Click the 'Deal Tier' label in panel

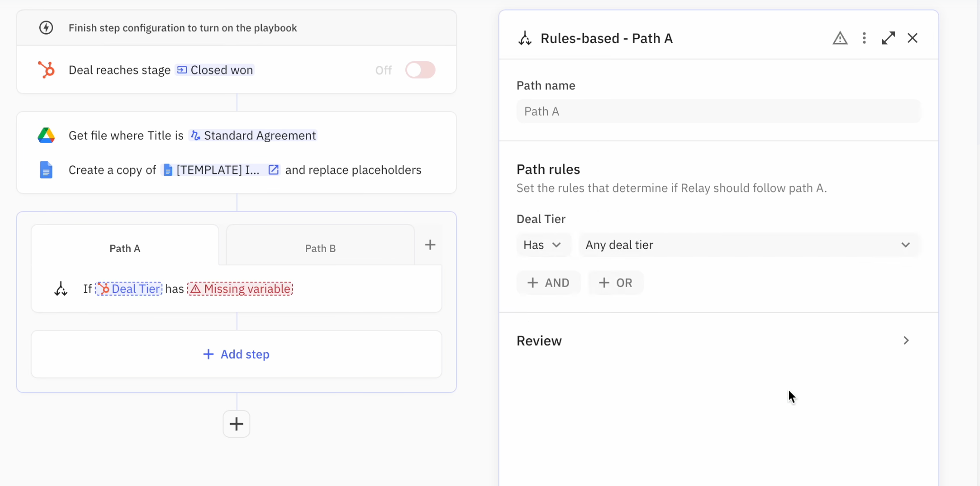pos(541,219)
